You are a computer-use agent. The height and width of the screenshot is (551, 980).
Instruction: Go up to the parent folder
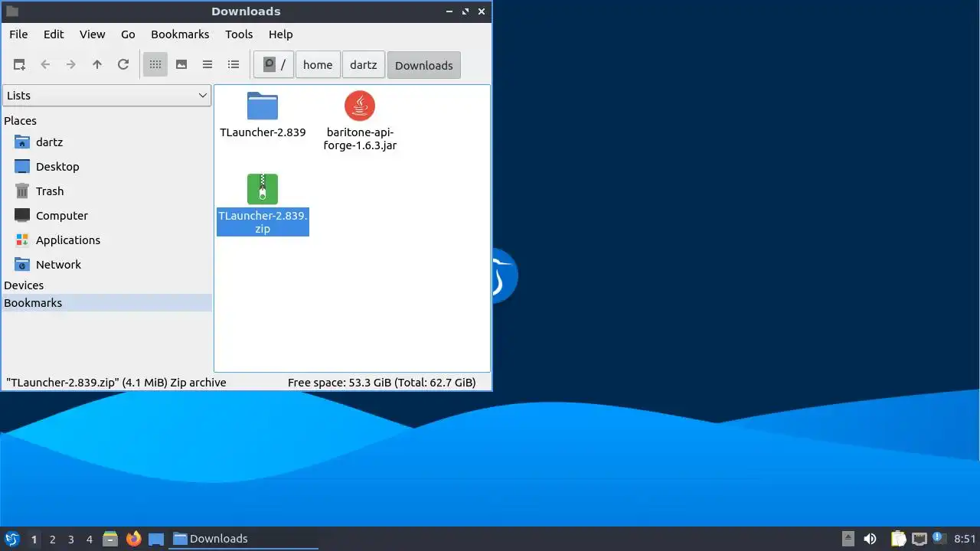(97, 65)
